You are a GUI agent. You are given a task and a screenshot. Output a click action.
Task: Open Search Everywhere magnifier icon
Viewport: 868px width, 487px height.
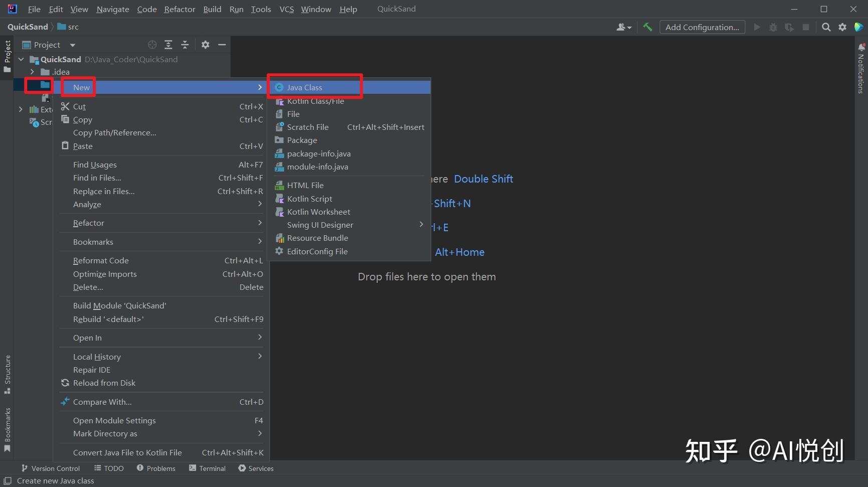[x=826, y=27]
